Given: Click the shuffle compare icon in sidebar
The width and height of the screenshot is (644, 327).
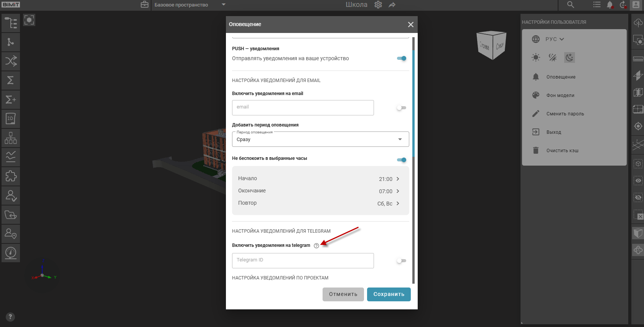Looking at the screenshot, I should pos(11,61).
